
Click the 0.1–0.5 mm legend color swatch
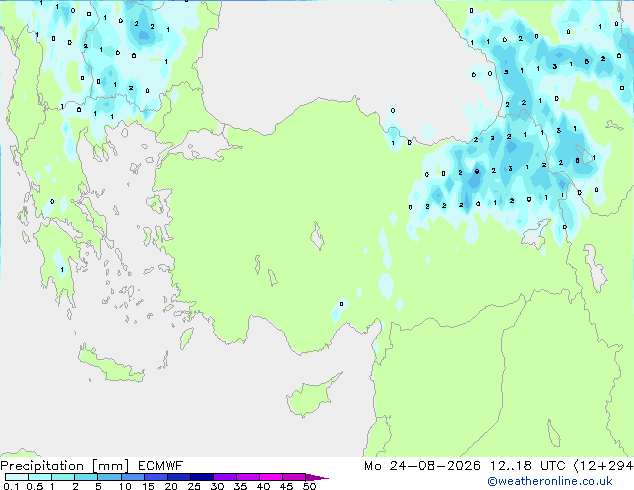17,477
